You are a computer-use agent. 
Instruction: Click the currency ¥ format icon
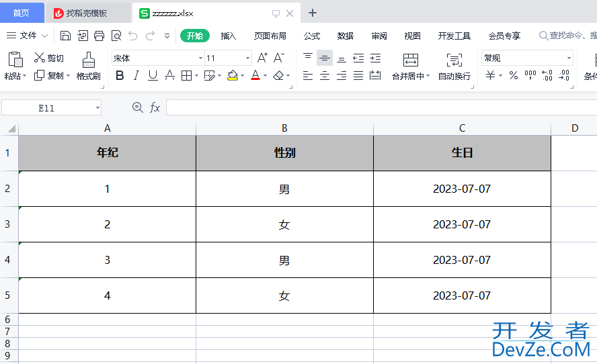[490, 75]
